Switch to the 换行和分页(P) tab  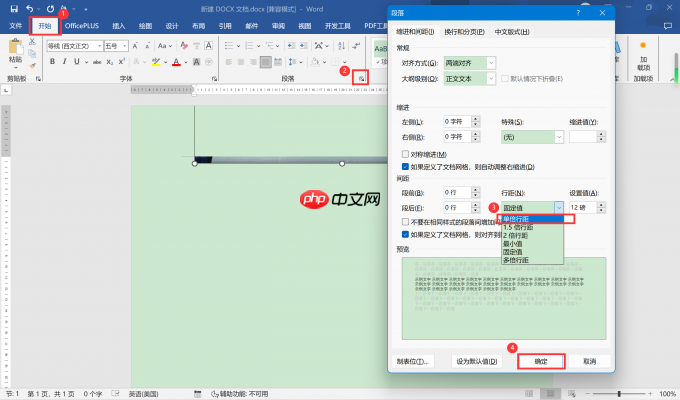[x=464, y=32]
